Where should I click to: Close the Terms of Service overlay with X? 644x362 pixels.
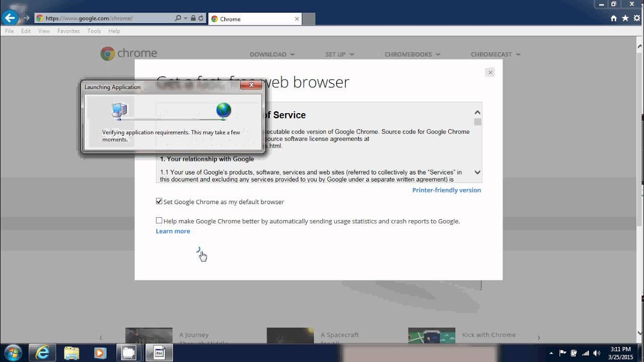(x=490, y=72)
